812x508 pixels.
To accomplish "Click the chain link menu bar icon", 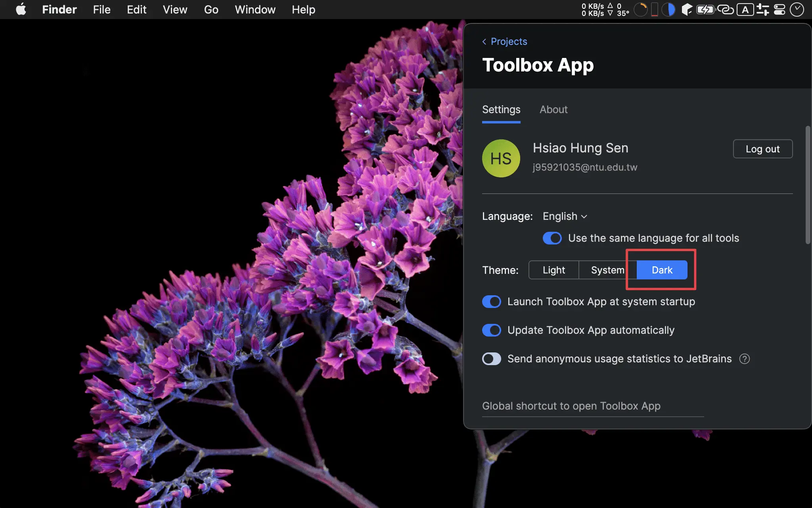I will coord(726,10).
